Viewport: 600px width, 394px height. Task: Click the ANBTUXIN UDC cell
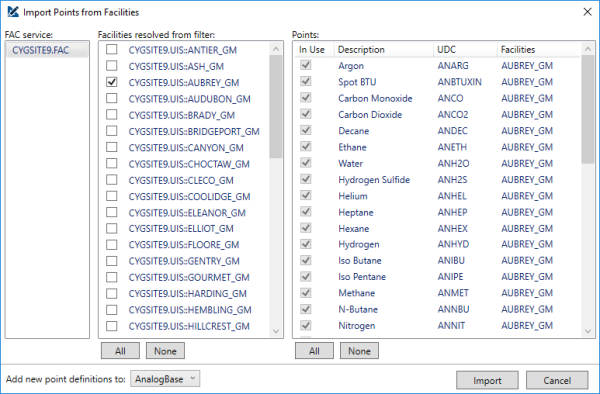tap(460, 82)
